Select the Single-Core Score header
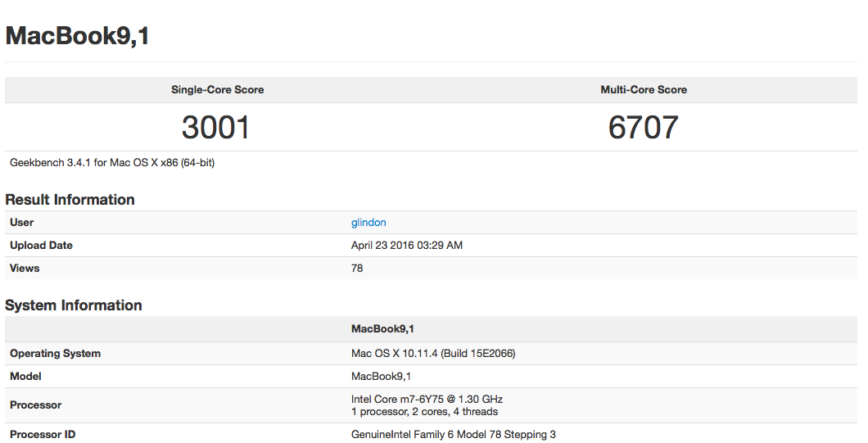The width and height of the screenshot is (868, 443). click(x=218, y=90)
